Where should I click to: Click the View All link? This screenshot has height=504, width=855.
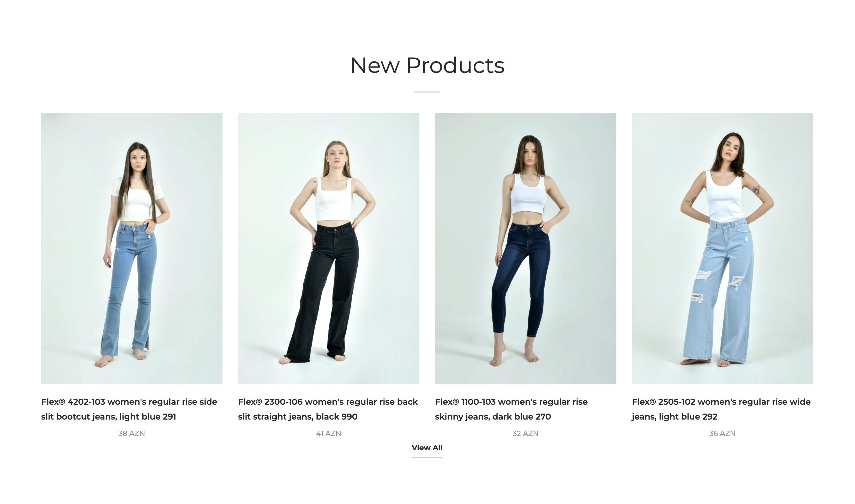[427, 448]
